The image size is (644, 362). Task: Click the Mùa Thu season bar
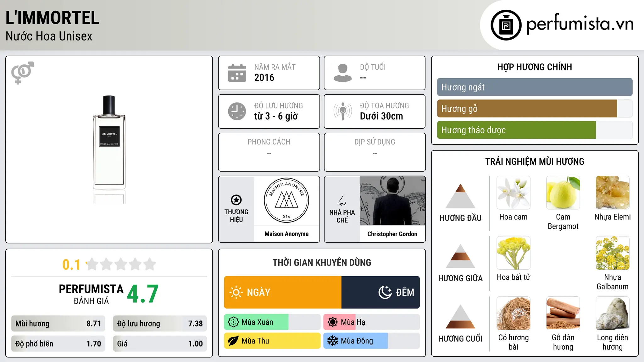[x=272, y=341]
